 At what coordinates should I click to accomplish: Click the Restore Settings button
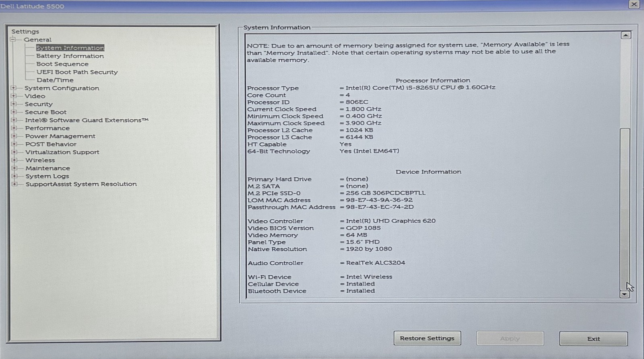pos(427,338)
